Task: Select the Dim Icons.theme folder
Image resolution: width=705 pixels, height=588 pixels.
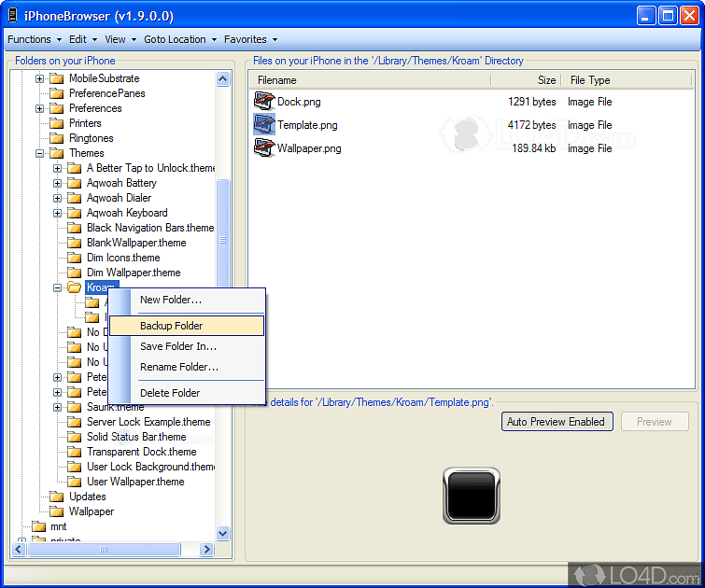Action: click(x=123, y=258)
